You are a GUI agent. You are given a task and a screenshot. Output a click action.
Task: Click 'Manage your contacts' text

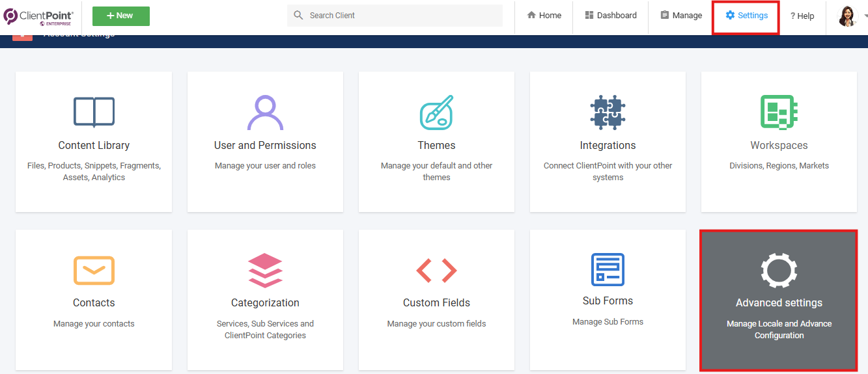coord(94,324)
